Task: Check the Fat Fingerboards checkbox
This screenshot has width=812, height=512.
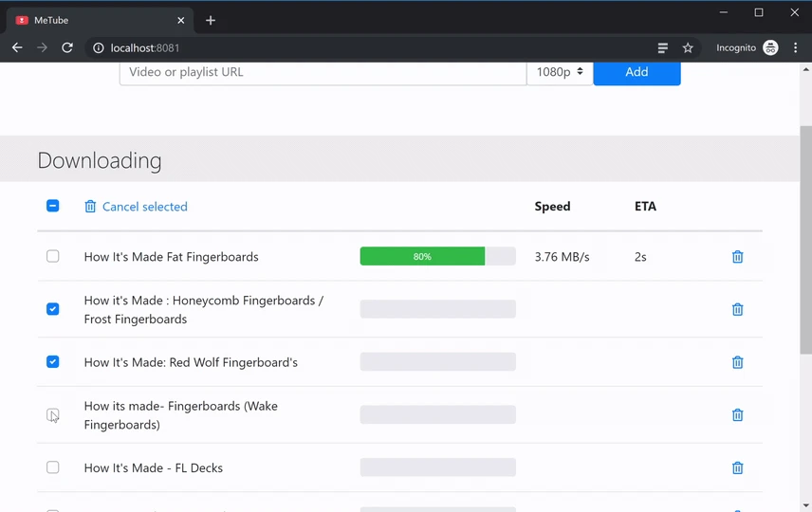Action: coord(53,256)
